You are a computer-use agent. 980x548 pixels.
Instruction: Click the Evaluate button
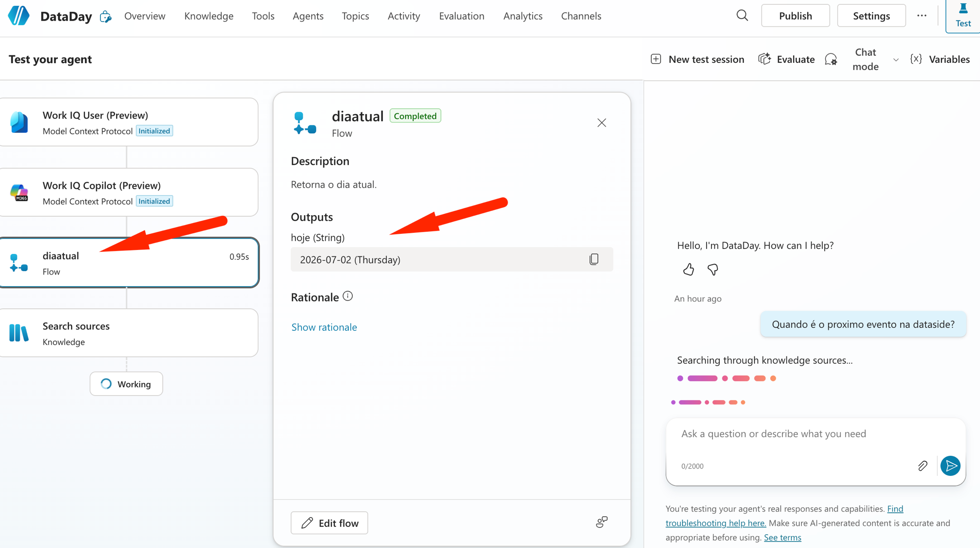click(x=786, y=59)
